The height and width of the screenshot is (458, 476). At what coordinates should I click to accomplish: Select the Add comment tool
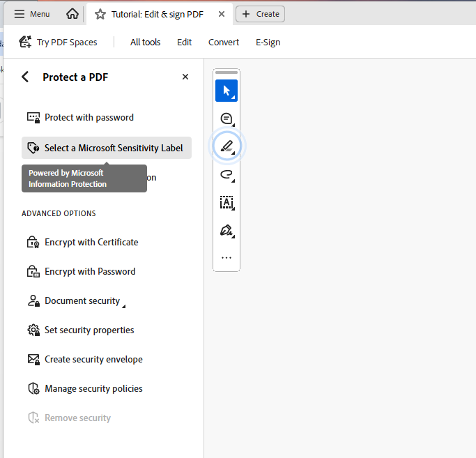click(227, 119)
